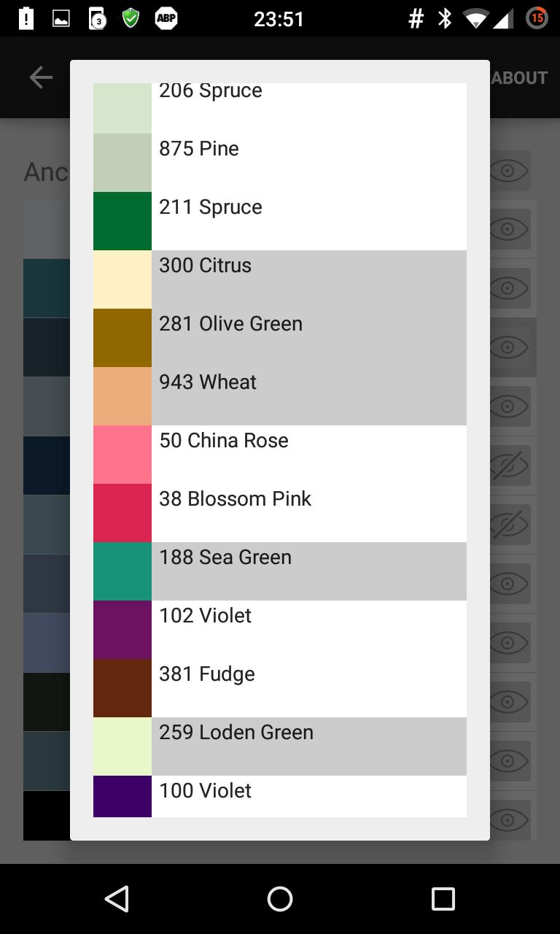Toggle the first crossed-out eye icon
This screenshot has width=560, height=934.
[x=508, y=466]
